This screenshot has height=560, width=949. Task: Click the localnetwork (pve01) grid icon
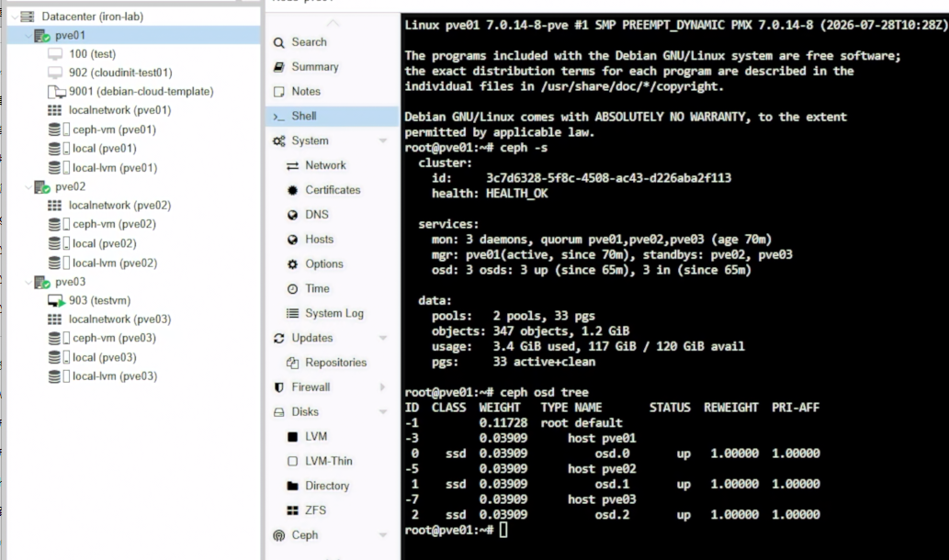tap(54, 110)
